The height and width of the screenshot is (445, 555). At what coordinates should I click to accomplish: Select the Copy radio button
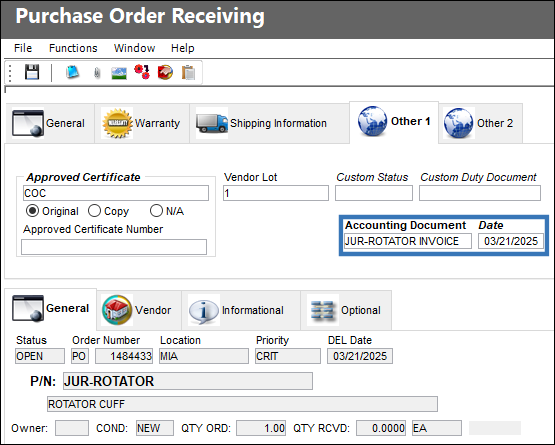94,211
